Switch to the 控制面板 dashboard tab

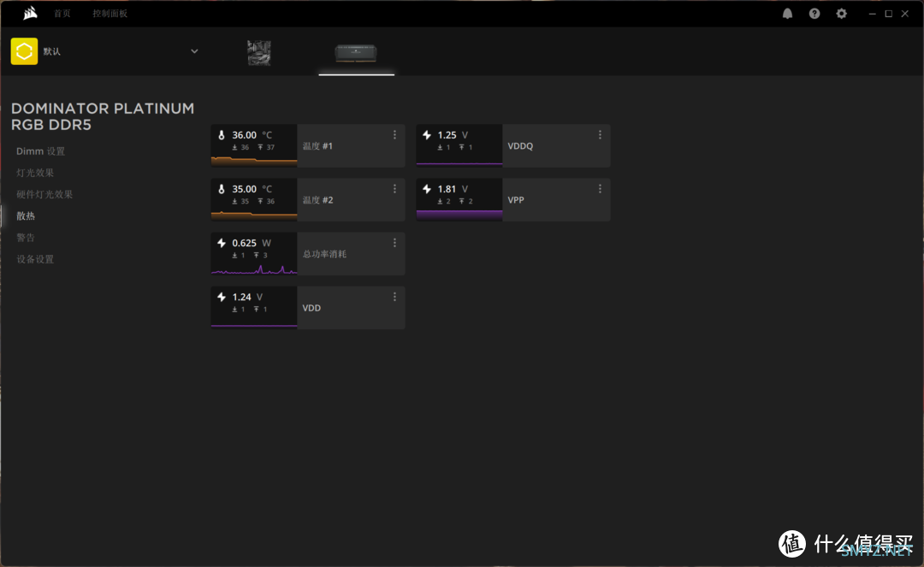tap(110, 14)
